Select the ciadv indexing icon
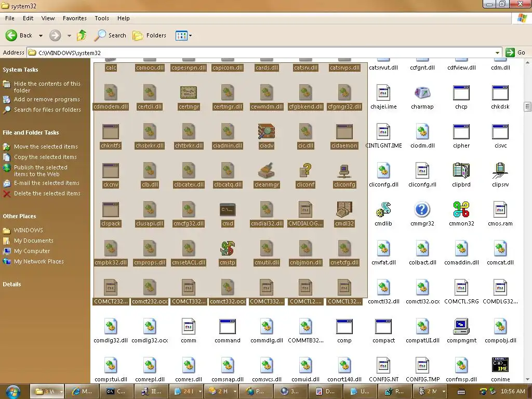 [267, 131]
